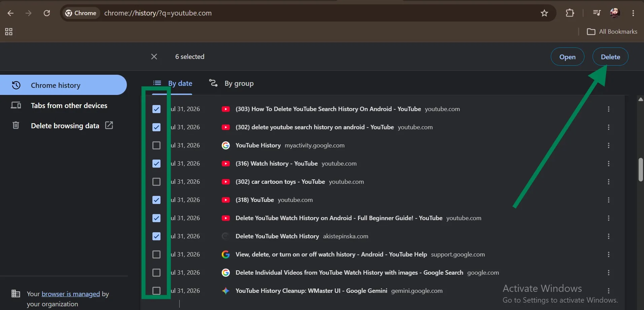Screen dimensions: 644x310
Task: Check the YouTube History myactivity entry
Action: point(156,145)
